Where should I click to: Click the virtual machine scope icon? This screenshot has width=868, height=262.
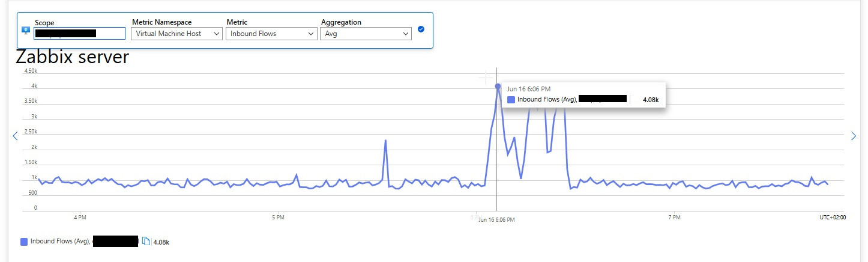click(26, 30)
